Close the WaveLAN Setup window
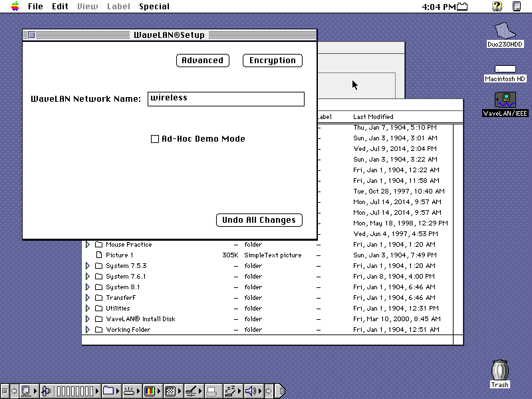The height and width of the screenshot is (399, 532). pos(31,35)
